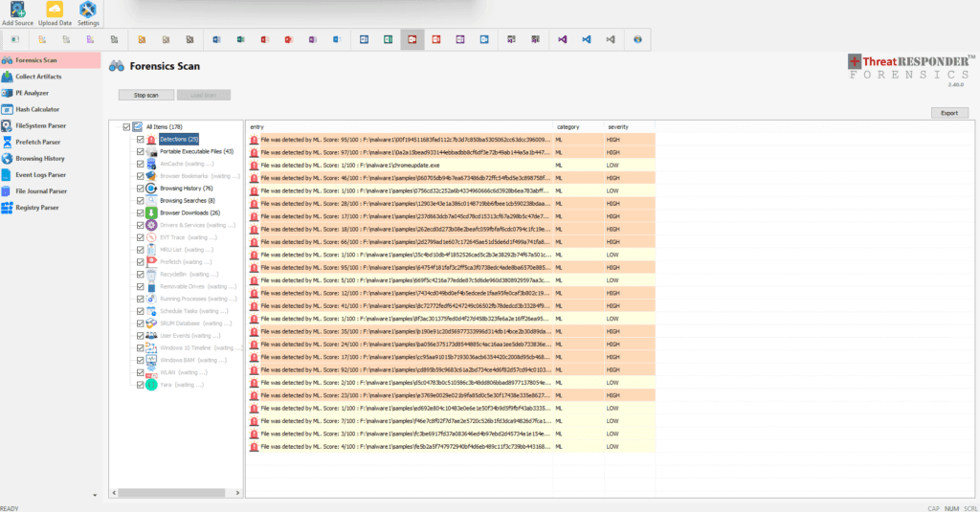Open Registry Parser in the sidebar

pyautogui.click(x=50, y=208)
